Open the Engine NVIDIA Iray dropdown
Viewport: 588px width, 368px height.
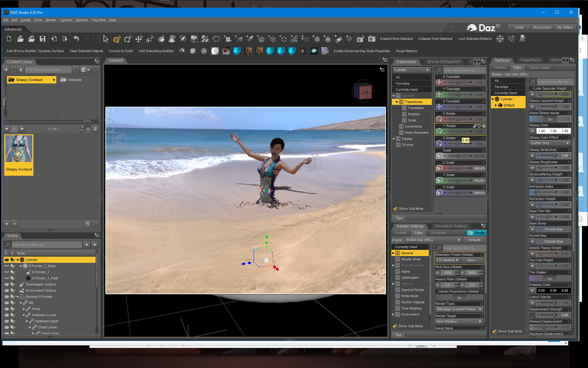433,240
